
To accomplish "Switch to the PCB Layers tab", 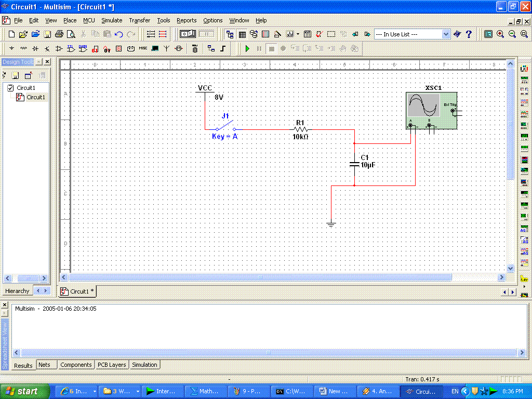I will [112, 365].
